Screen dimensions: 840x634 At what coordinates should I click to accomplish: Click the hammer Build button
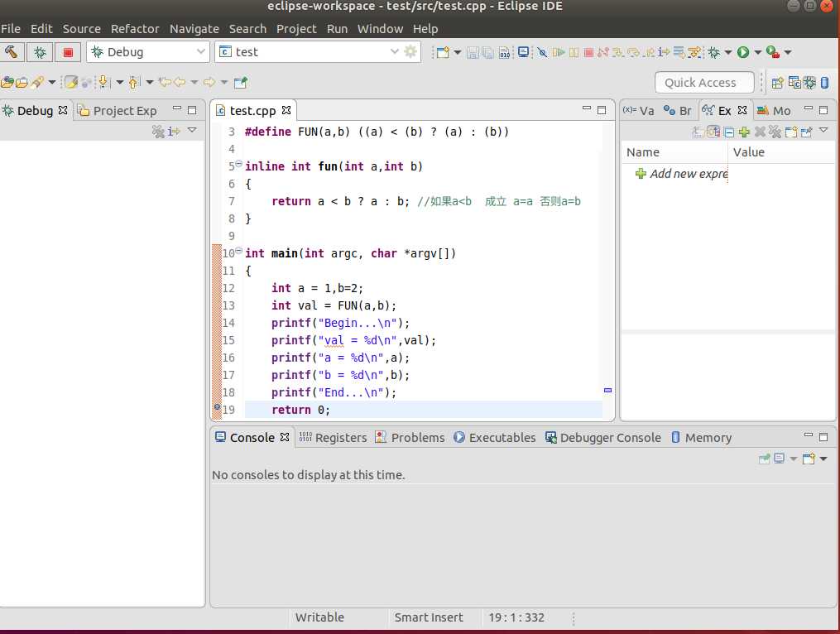[x=12, y=52]
